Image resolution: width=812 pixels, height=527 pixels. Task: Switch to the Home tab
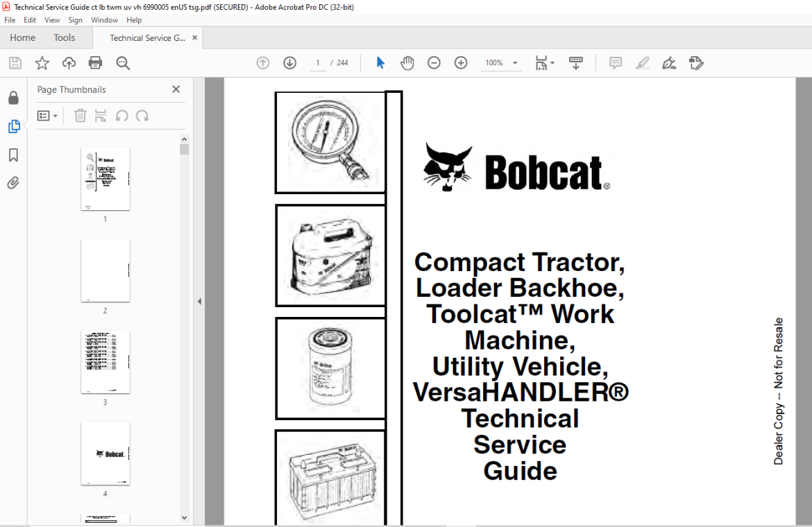(22, 37)
